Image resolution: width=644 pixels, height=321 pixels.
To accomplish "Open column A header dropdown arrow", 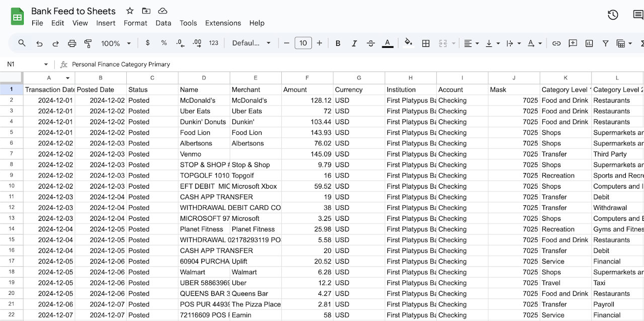I will tap(68, 78).
